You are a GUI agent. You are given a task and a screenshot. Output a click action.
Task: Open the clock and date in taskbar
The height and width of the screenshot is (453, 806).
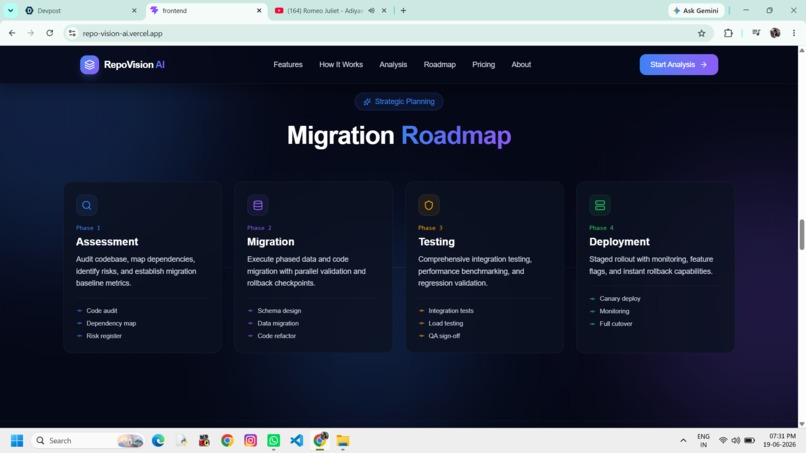[x=779, y=441]
